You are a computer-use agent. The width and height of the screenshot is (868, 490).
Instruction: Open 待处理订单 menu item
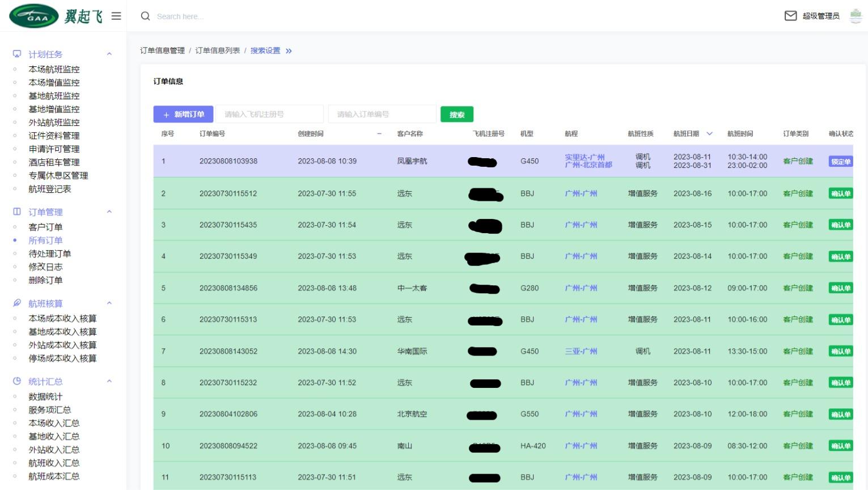[x=50, y=254]
